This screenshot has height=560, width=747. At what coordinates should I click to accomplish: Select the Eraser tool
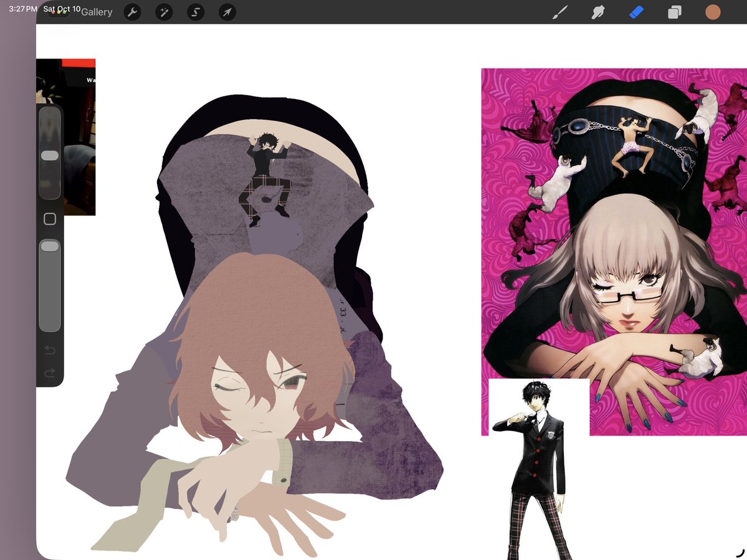[x=637, y=12]
